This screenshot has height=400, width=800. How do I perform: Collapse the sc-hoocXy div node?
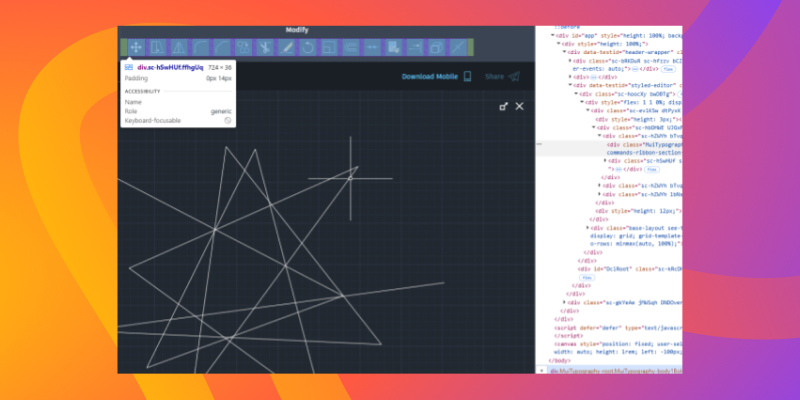point(577,94)
